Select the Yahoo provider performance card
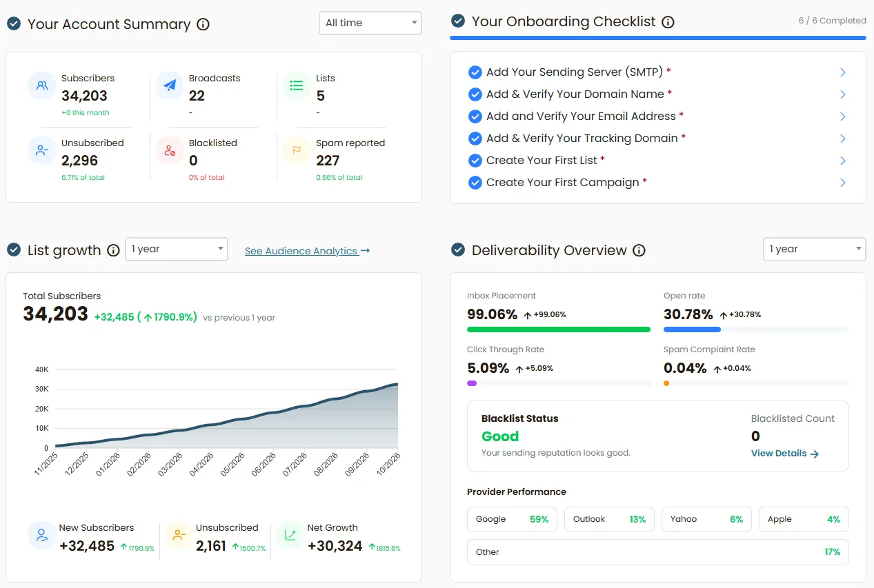874x588 pixels. pyautogui.click(x=706, y=519)
